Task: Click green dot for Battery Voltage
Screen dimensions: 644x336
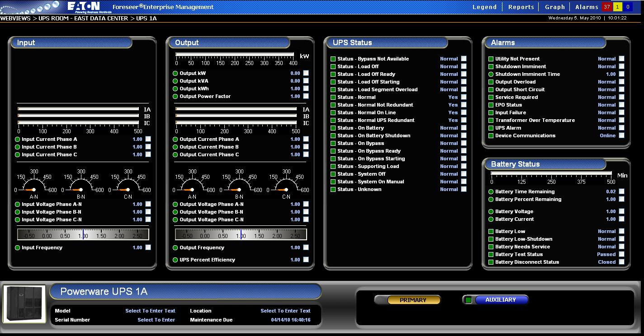Action: click(491, 211)
